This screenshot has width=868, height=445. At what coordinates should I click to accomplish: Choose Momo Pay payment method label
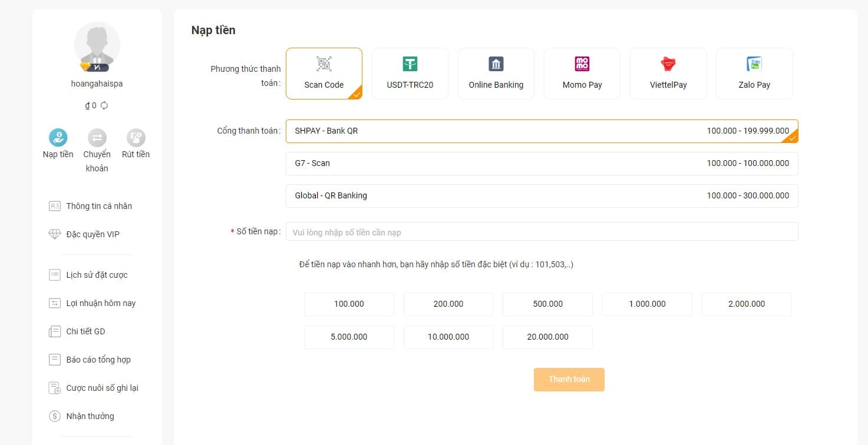tap(582, 85)
